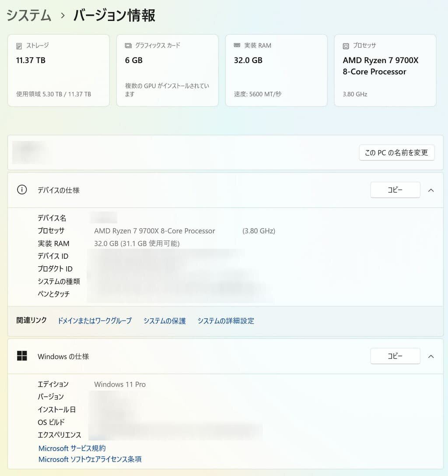Click the 3.80 GHz text in processor card
This screenshot has width=448, height=476.
355,94
